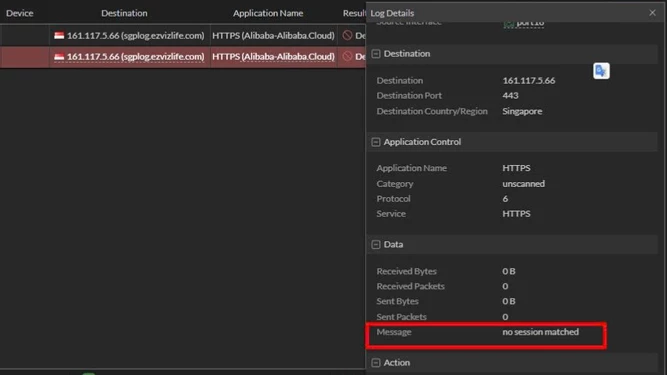Collapse the Data section

point(376,244)
